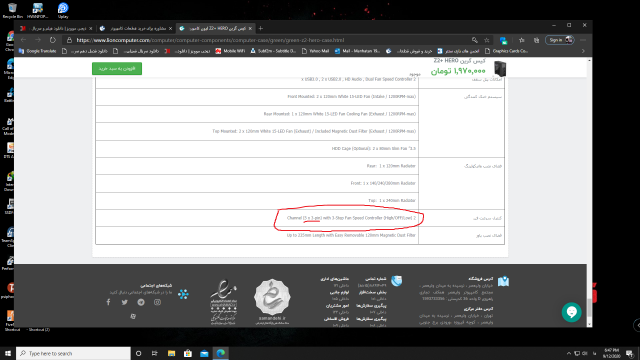640x360 pixels.
Task: Open the SubtDm Subtitle bookmark
Action: (x=273, y=51)
